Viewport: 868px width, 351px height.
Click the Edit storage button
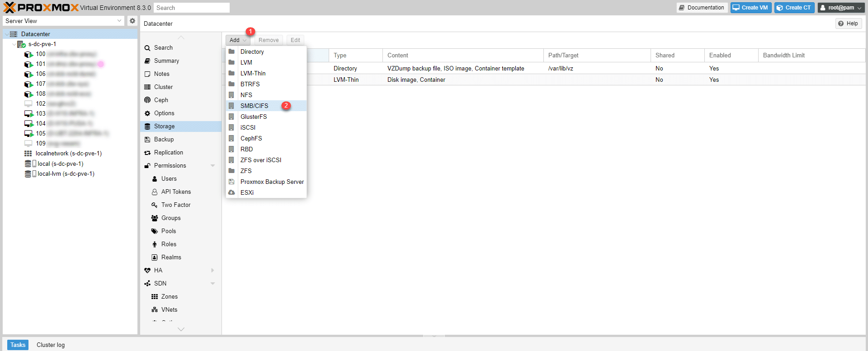tap(295, 40)
